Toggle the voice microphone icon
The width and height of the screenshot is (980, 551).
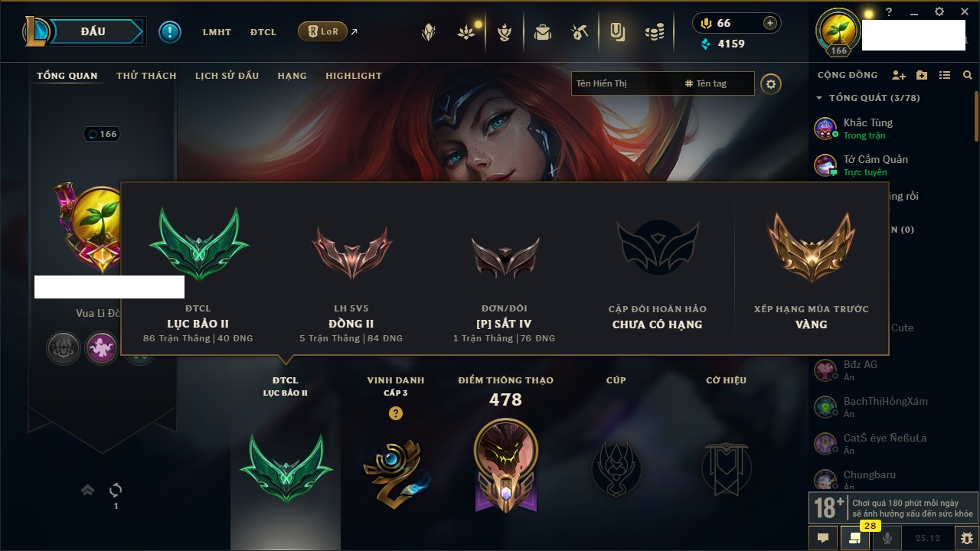887,538
